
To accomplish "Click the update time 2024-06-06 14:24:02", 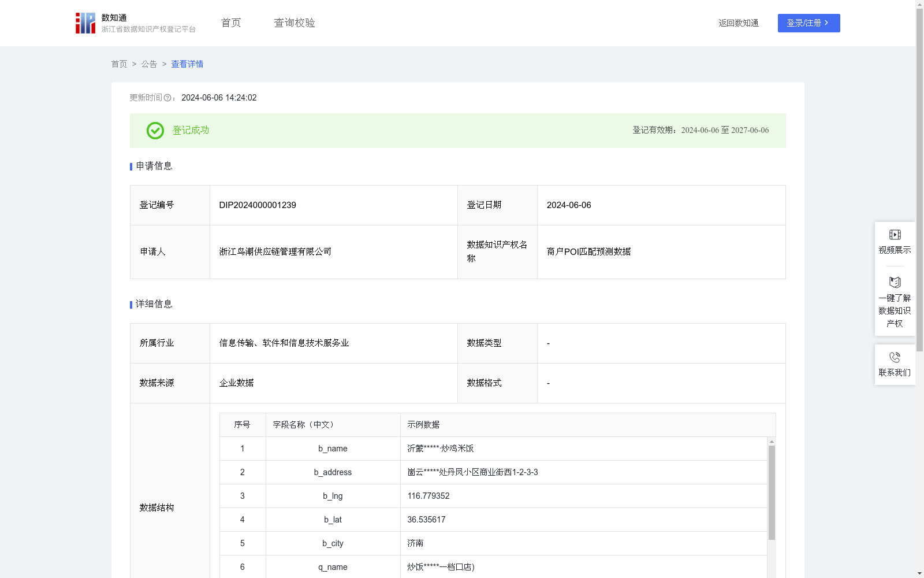I will tap(219, 98).
